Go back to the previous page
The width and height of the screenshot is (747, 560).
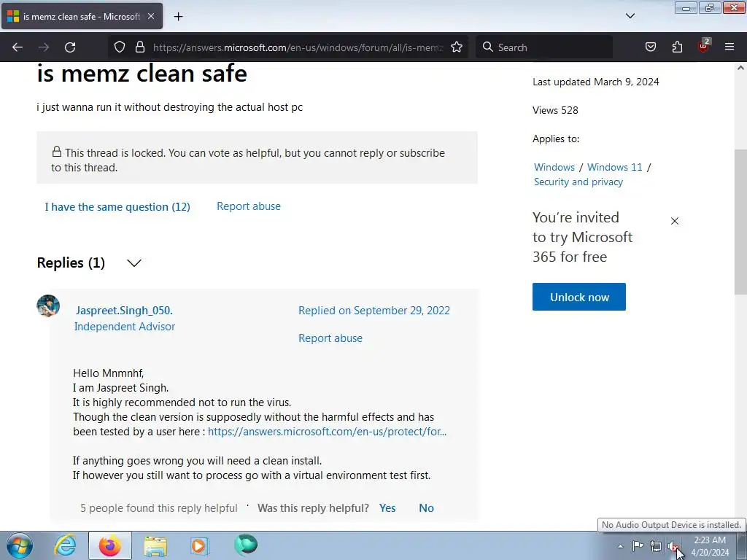[18, 47]
